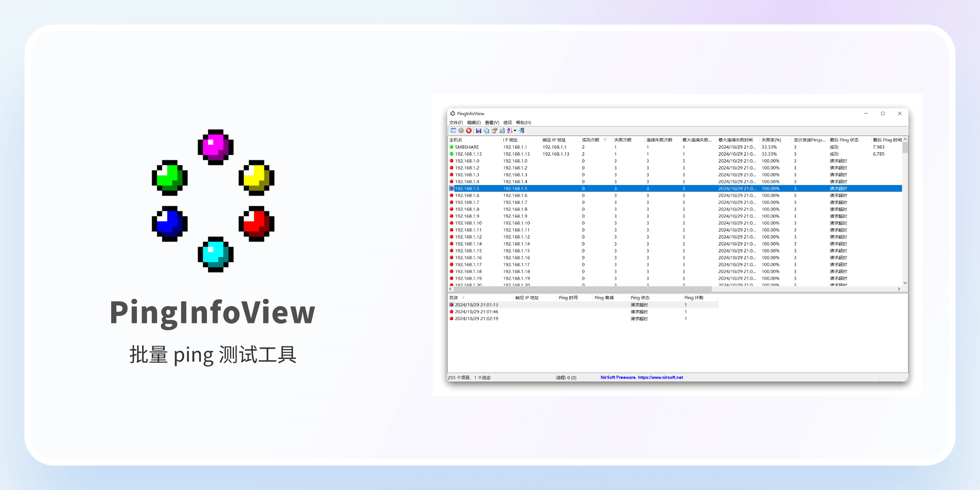The width and height of the screenshot is (980, 490).
Task: Click the Exit door toolbar icon
Action: [522, 131]
